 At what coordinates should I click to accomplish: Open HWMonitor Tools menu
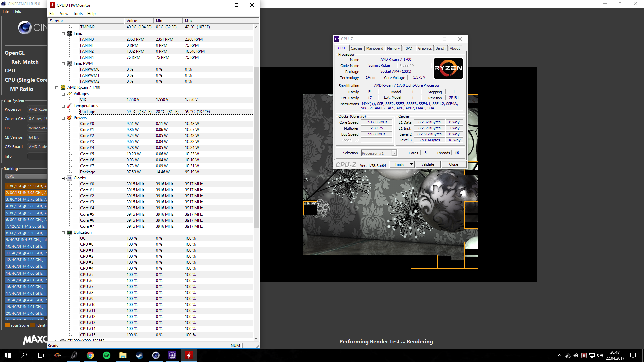(x=78, y=14)
